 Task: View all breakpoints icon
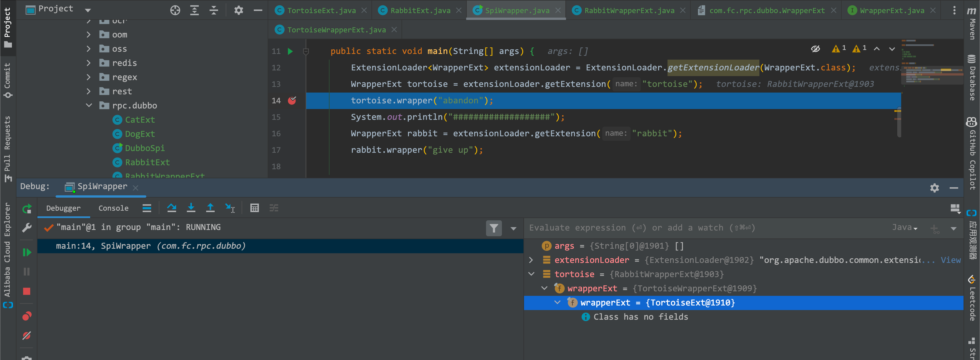tap(27, 316)
